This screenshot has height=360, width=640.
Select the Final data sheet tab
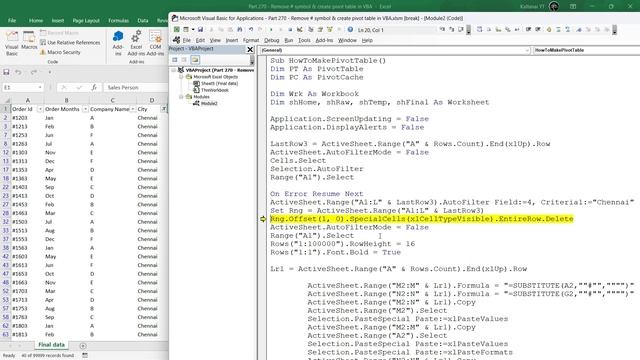(51, 345)
